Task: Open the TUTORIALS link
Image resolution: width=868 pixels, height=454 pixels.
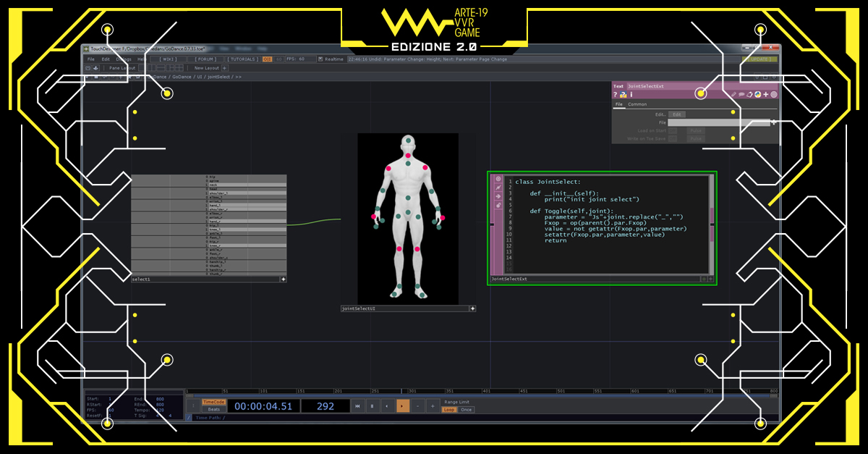Action: [242, 59]
